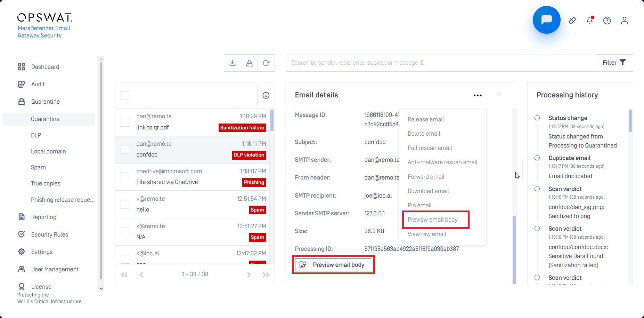Check the 'File shared via OneDrive' email checkbox
The image size is (644, 318).
coord(125,177)
